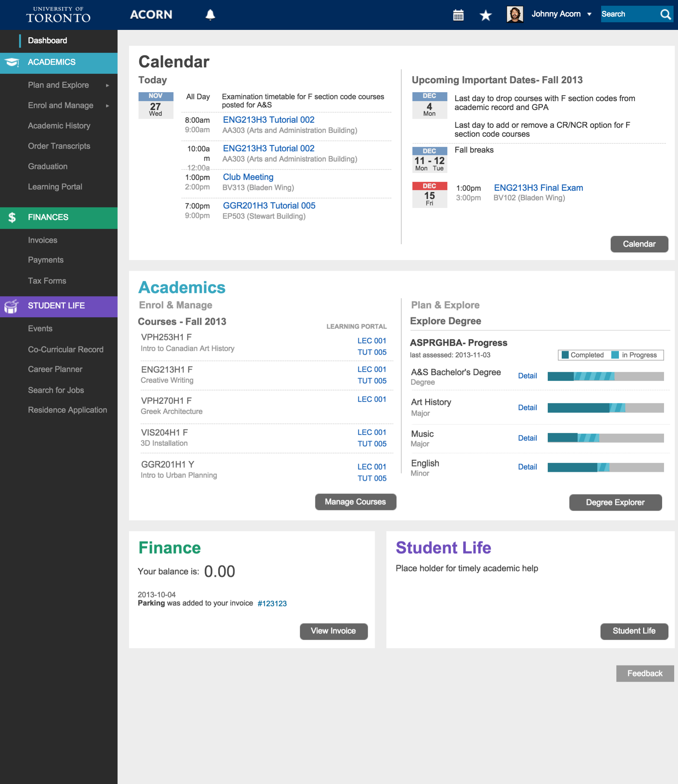Click the graduation cap Academics icon
678x784 pixels.
coord(12,62)
